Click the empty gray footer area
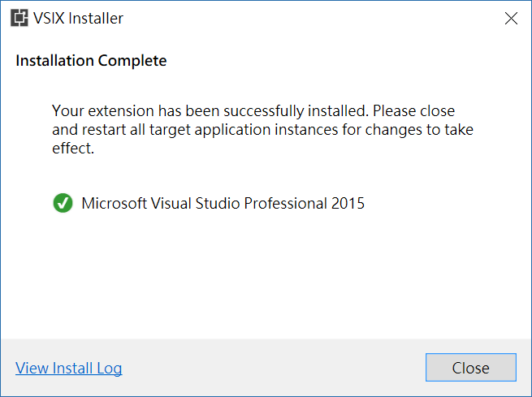532x397 pixels. (x=268, y=368)
